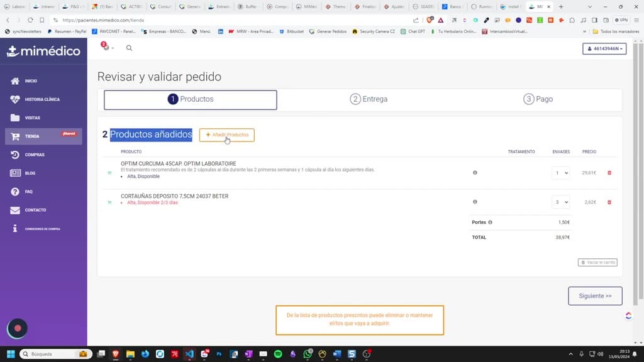The height and width of the screenshot is (362, 644).
Task: Click the Añadir Productos button
Action: (x=226, y=135)
